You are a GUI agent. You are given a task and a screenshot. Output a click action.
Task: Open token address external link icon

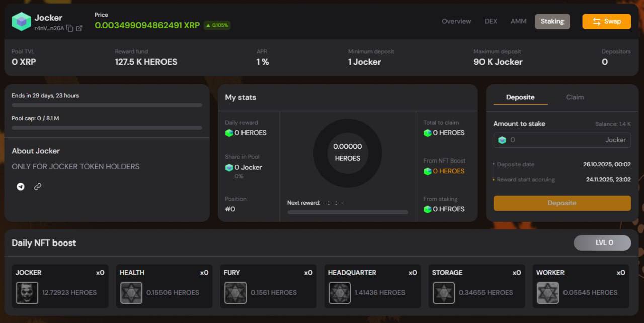79,29
